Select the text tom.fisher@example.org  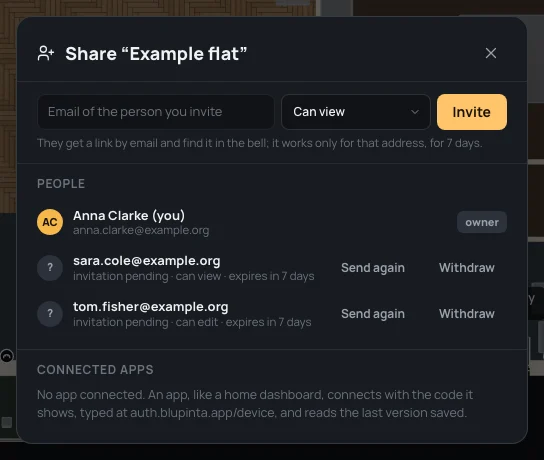pos(151,307)
